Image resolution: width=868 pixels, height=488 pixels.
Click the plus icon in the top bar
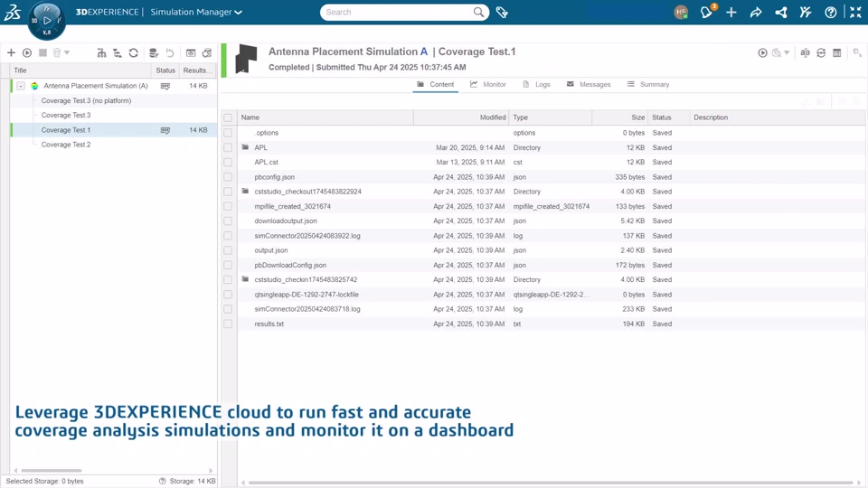731,12
